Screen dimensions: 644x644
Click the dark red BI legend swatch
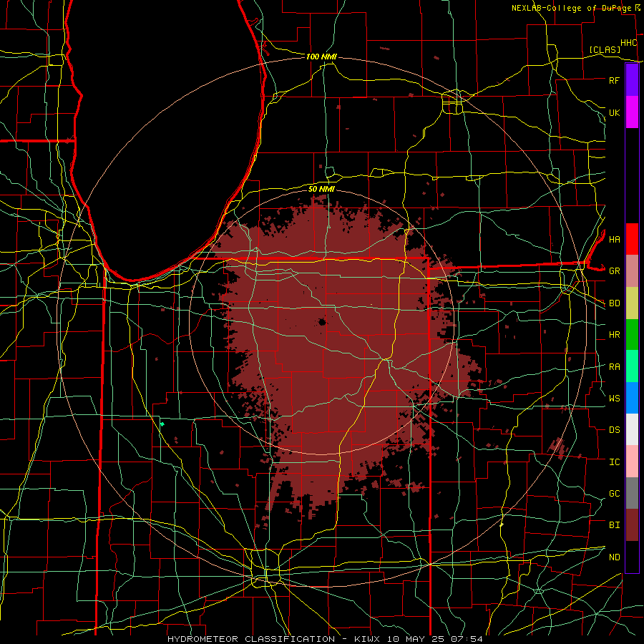click(x=632, y=525)
